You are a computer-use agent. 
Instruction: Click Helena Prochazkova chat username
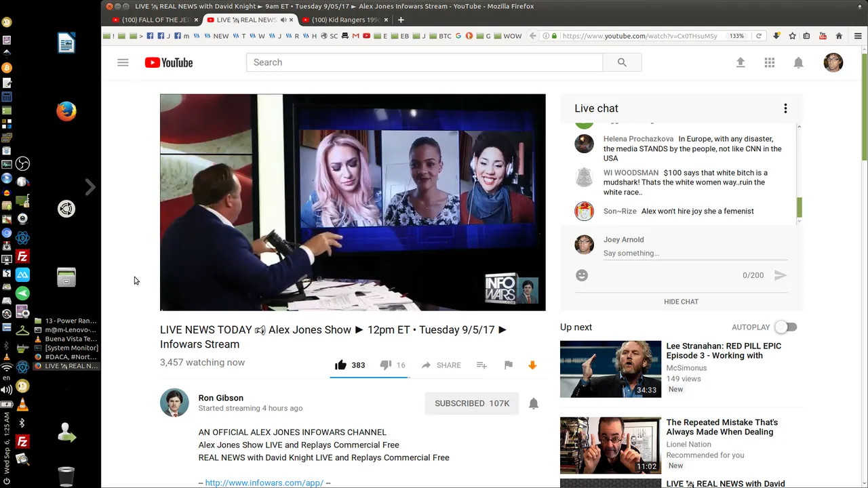(x=638, y=139)
